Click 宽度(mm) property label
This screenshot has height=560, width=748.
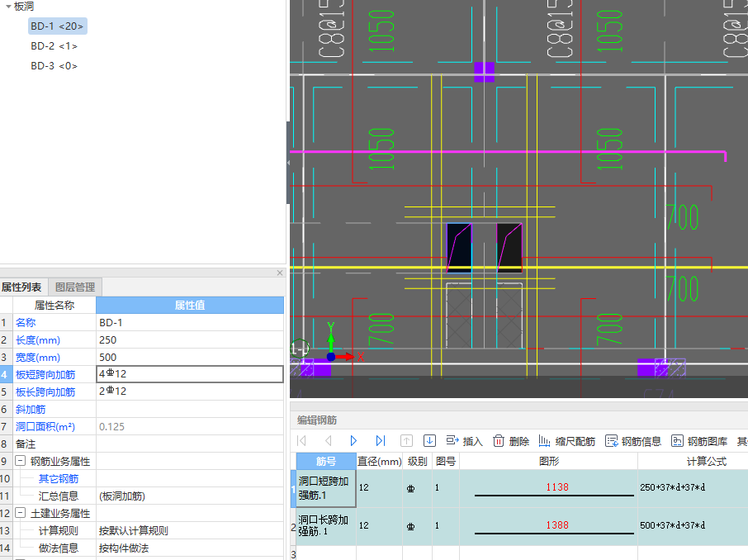point(38,357)
